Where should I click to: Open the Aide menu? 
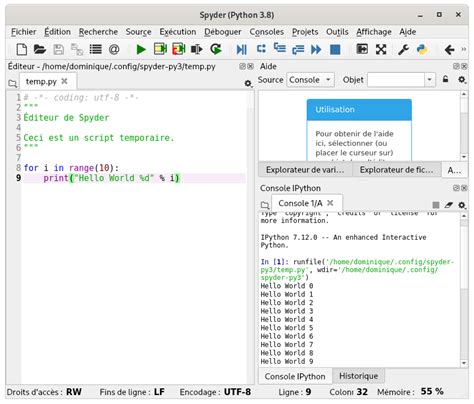(407, 32)
